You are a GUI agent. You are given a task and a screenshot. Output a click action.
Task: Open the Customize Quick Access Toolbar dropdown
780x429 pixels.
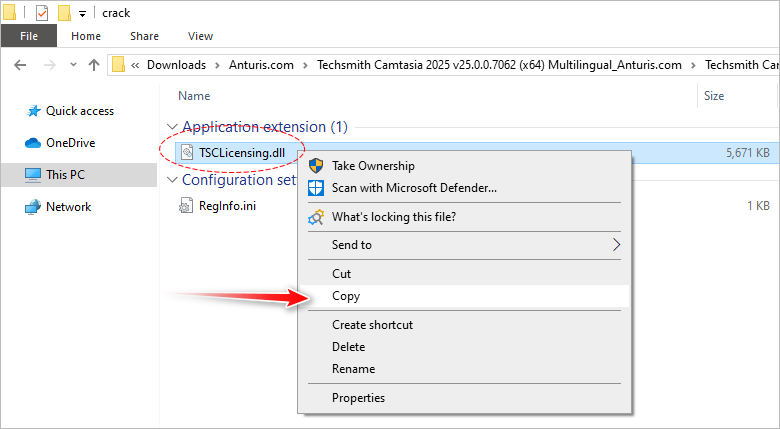[x=82, y=14]
